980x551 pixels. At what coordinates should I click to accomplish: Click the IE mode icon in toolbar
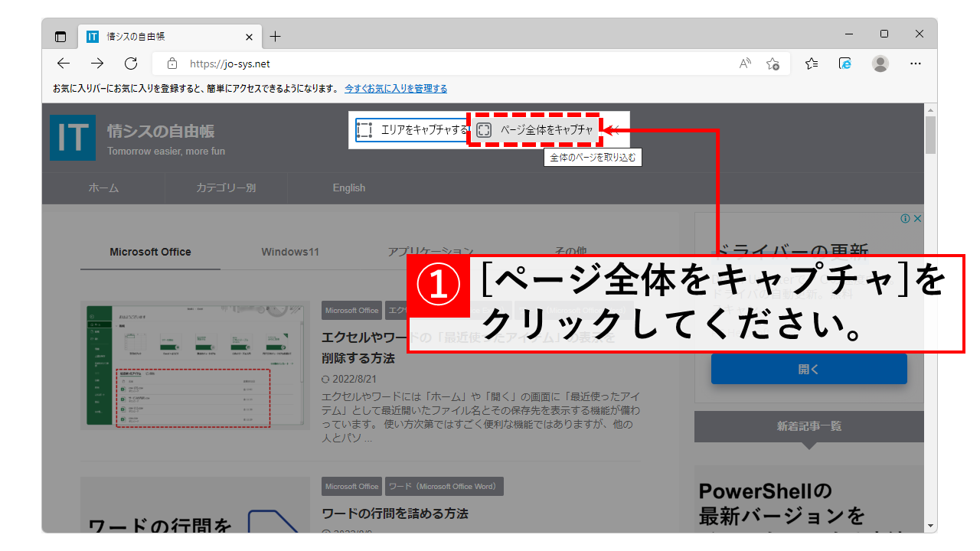tap(845, 64)
